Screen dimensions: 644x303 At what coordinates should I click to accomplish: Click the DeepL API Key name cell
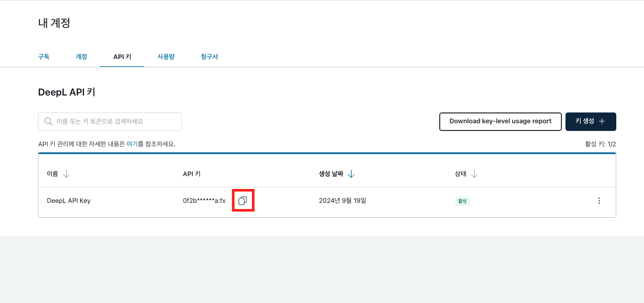pyautogui.click(x=69, y=201)
